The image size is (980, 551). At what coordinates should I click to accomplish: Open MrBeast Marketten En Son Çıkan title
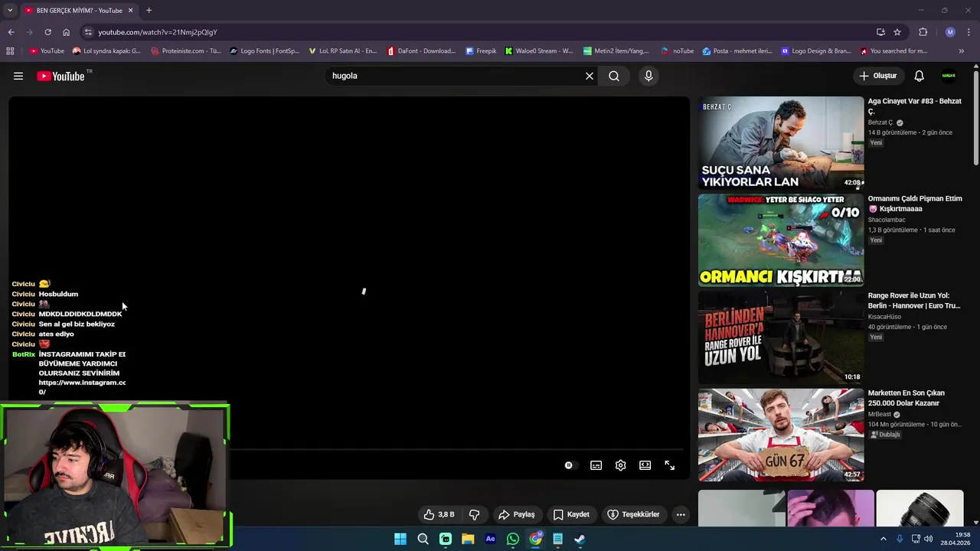(906, 398)
